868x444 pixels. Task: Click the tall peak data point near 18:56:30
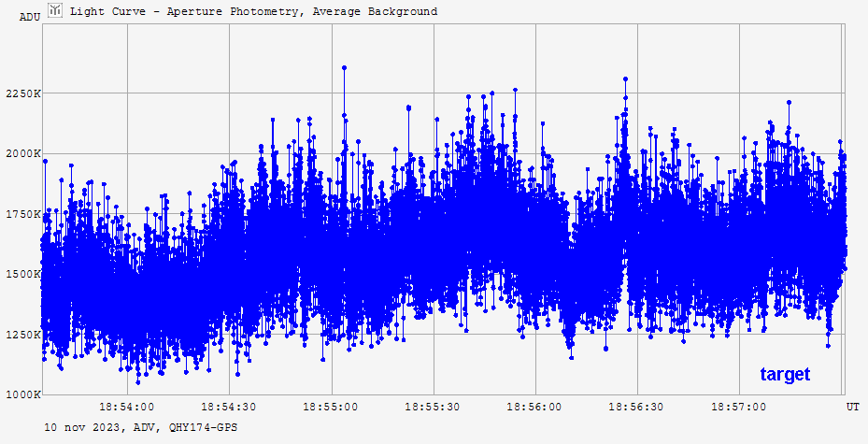(x=625, y=79)
